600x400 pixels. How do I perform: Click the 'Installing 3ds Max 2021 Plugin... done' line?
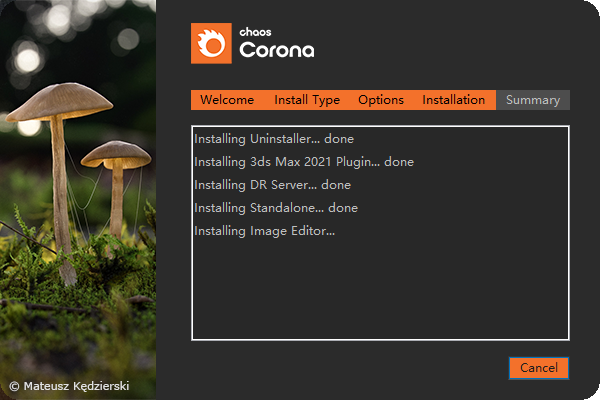tap(304, 162)
